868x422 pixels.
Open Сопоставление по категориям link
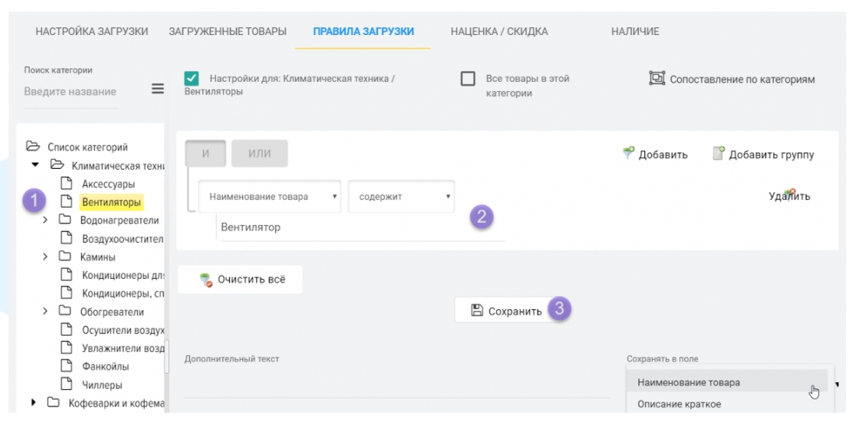click(x=743, y=79)
